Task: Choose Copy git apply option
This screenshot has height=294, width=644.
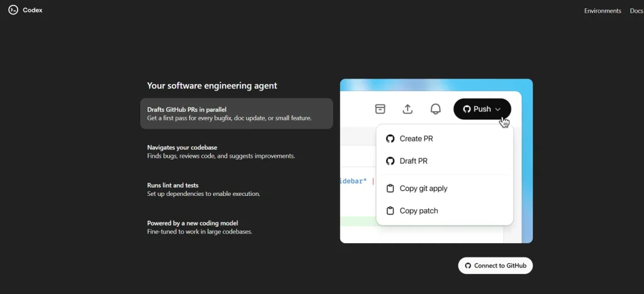Action: pos(445,188)
